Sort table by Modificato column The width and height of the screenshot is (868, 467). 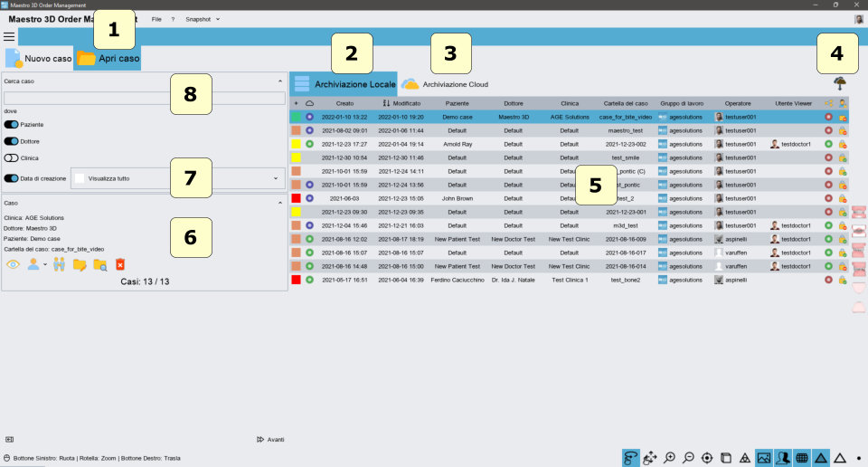[x=401, y=103]
